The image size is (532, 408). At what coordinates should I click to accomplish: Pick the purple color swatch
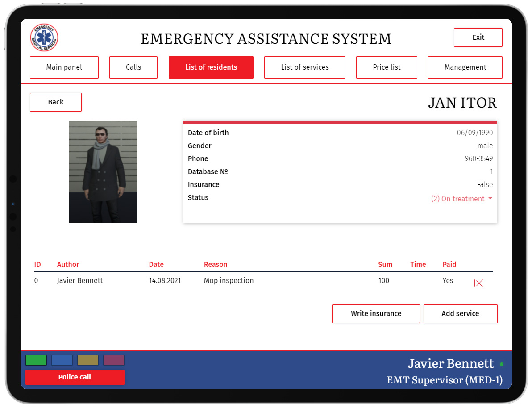click(x=114, y=360)
